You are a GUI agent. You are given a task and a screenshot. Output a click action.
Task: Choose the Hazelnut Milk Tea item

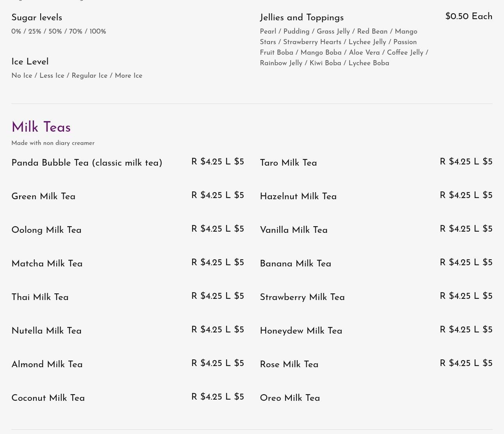click(298, 196)
